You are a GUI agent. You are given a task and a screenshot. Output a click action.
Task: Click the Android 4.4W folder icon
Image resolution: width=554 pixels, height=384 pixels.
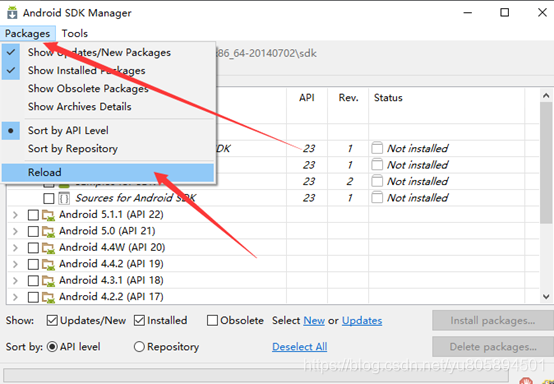(49, 248)
